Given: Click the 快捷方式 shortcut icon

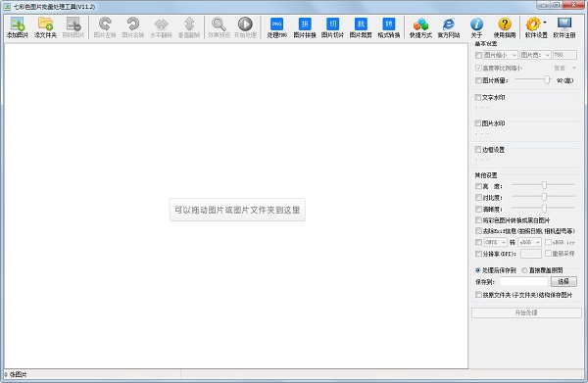Looking at the screenshot, I should (420, 27).
